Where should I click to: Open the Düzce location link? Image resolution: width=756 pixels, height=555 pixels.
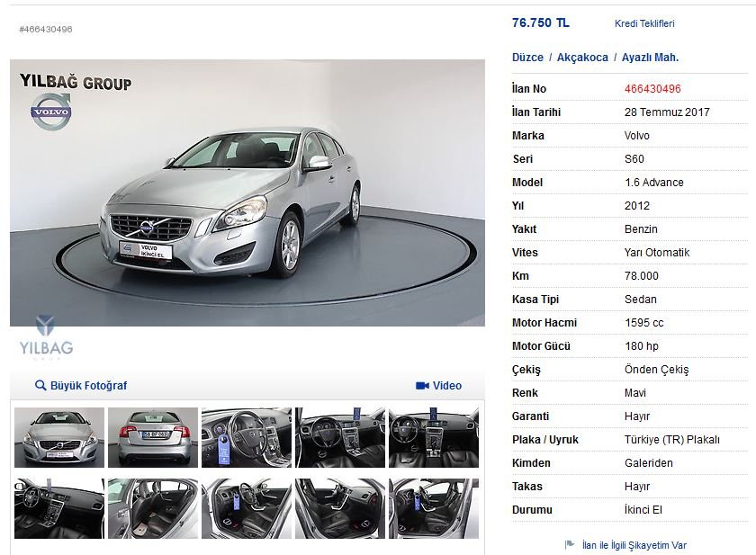(527, 58)
